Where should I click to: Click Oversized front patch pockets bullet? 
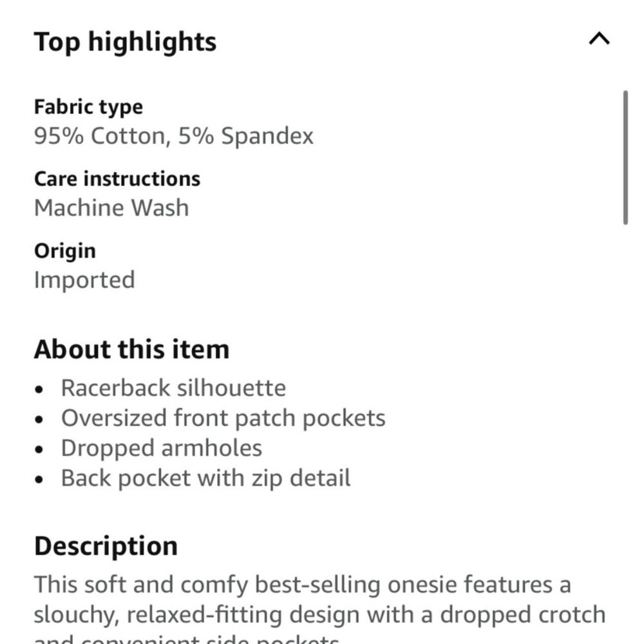point(223,419)
